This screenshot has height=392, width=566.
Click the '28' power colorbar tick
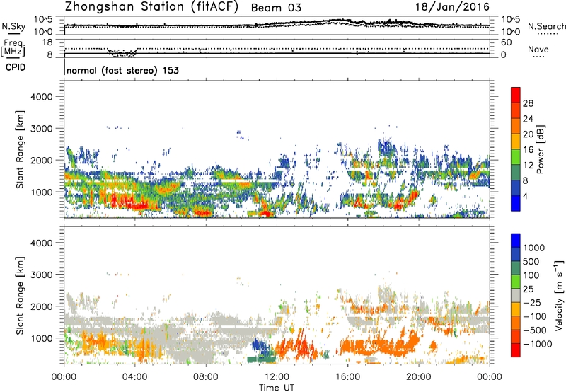tap(528, 103)
